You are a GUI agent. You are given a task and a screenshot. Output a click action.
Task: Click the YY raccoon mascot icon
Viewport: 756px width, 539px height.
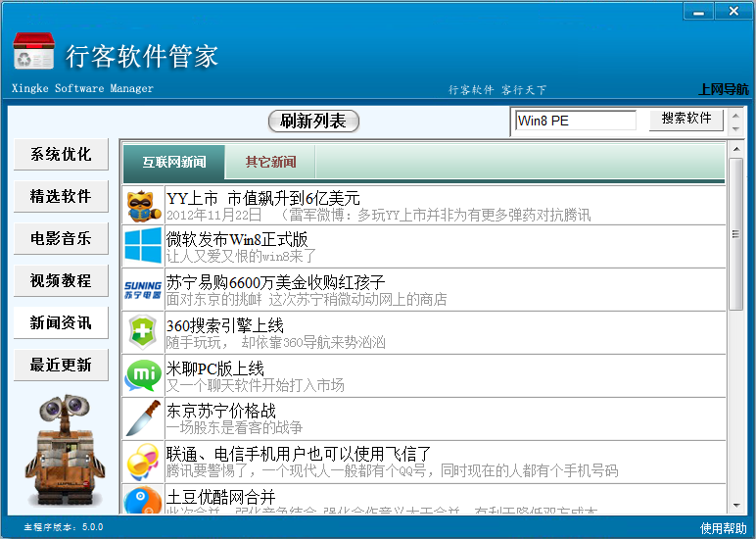(143, 205)
